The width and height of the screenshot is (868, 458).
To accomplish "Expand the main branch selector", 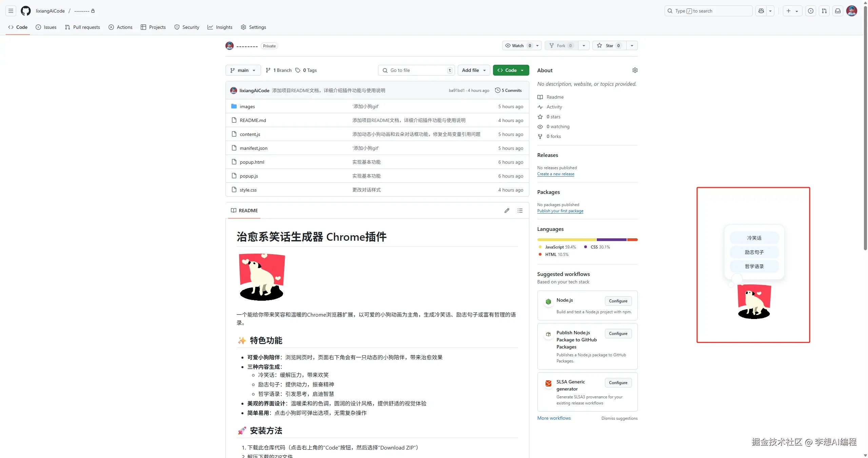I will (x=243, y=70).
